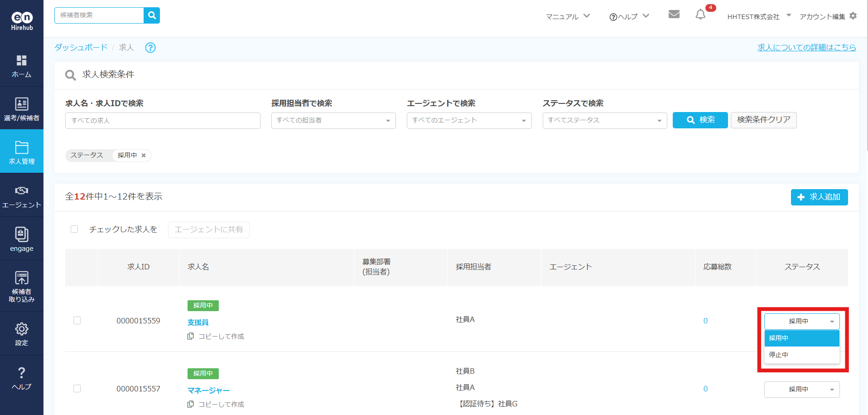
Task: Open the mail envelope icon
Action: pyautogui.click(x=674, y=15)
